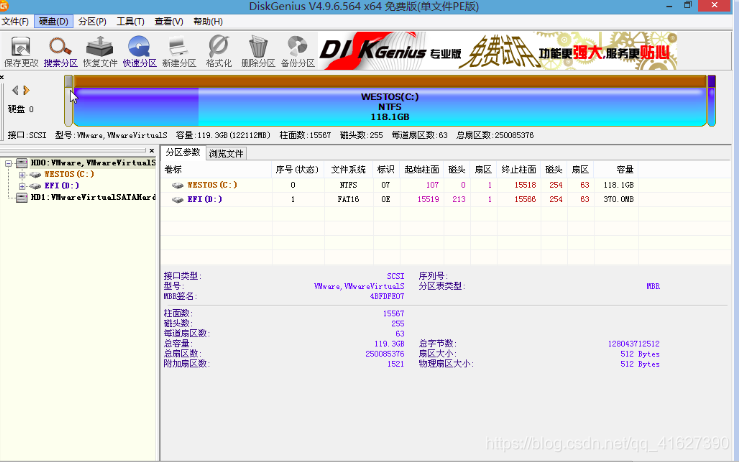
Task: Click the 终止柱面 column header
Action: [519, 169]
